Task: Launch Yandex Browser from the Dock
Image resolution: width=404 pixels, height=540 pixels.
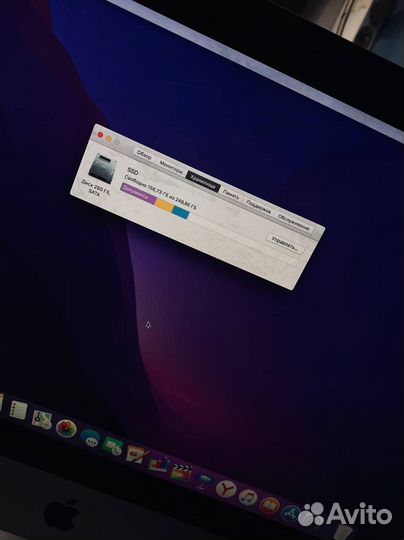Action: point(226,489)
